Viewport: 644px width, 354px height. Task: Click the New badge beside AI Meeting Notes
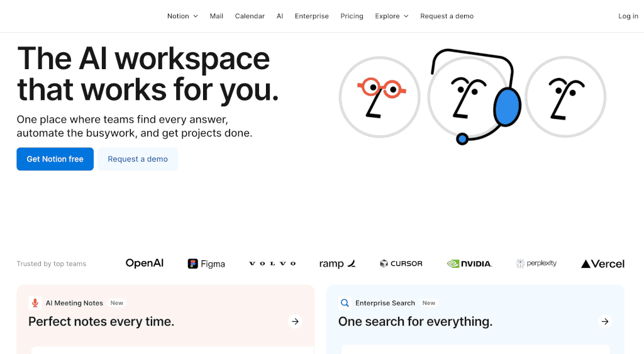click(116, 303)
